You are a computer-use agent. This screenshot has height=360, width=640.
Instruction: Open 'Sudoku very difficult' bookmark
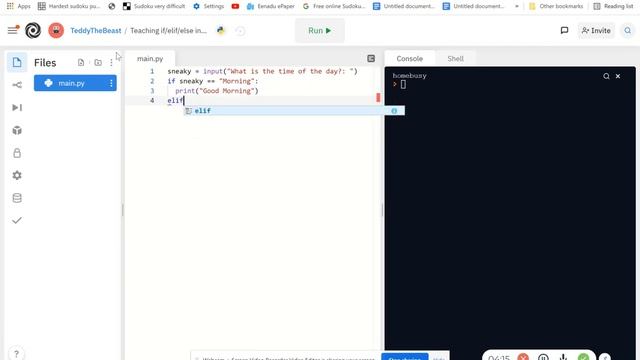154,6
